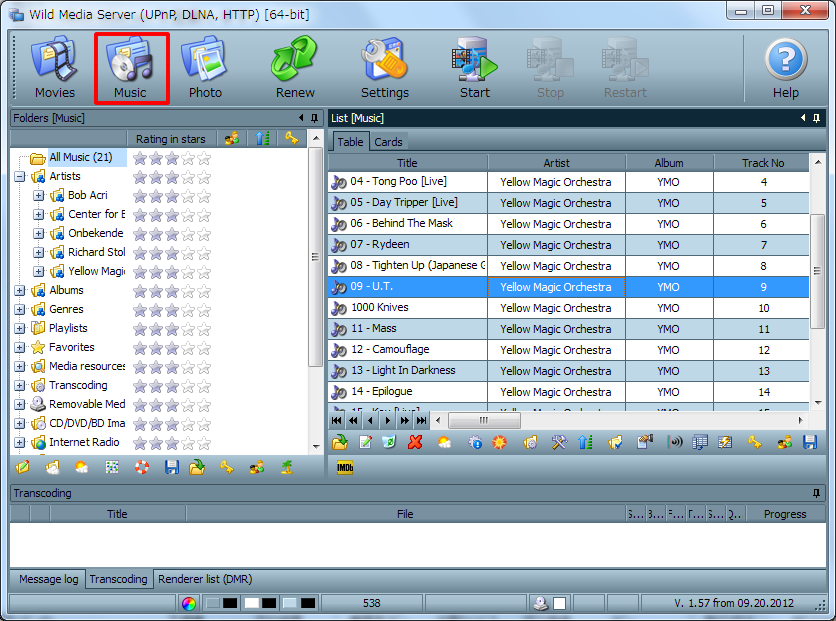The image size is (836, 621).
Task: Click the IMDb icon below the list
Action: pyautogui.click(x=345, y=468)
